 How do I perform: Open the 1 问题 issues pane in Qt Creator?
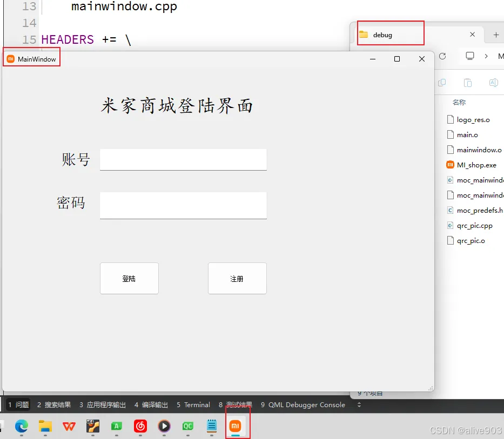(18, 404)
